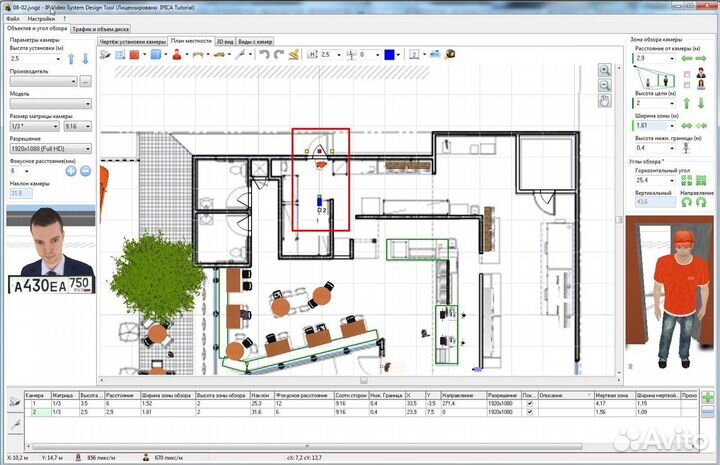Expand the Модель dropdown
Viewport: 720px width, 465px height.
(50, 103)
